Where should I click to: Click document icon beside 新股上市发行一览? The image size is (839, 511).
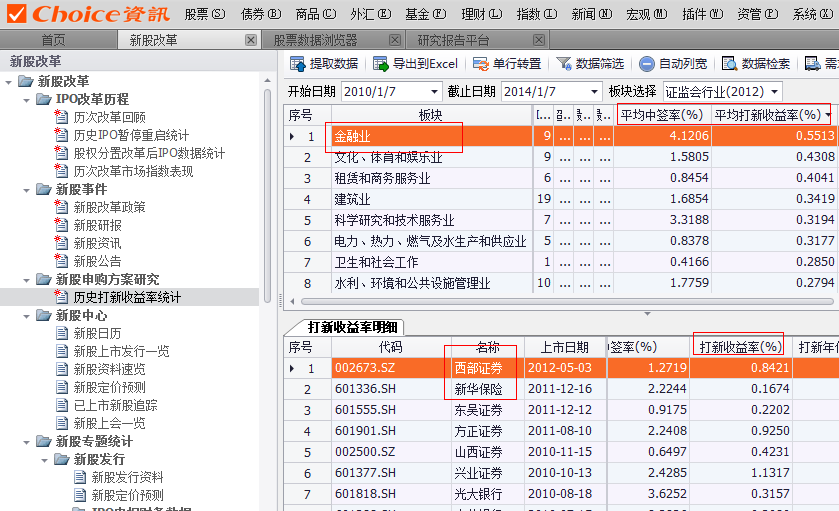click(x=62, y=351)
